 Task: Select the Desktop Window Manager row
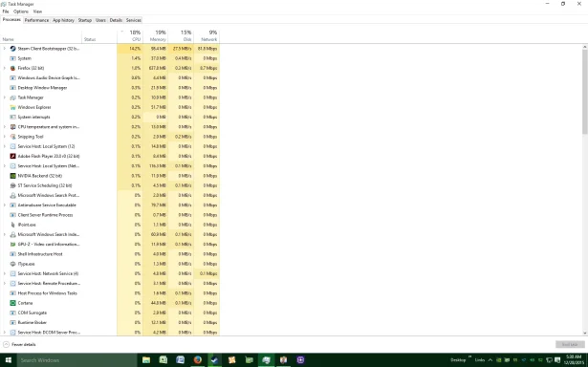click(x=110, y=88)
